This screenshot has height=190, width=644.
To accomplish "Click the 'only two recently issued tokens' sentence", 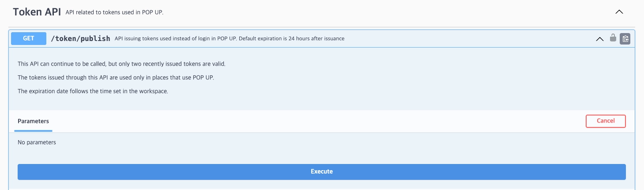I will (x=121, y=64).
